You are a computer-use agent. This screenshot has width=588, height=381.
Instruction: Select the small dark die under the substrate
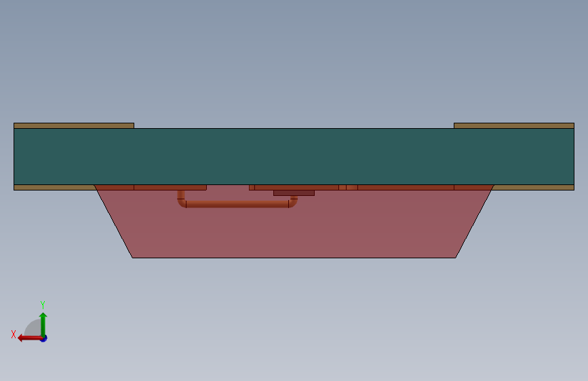(294, 193)
